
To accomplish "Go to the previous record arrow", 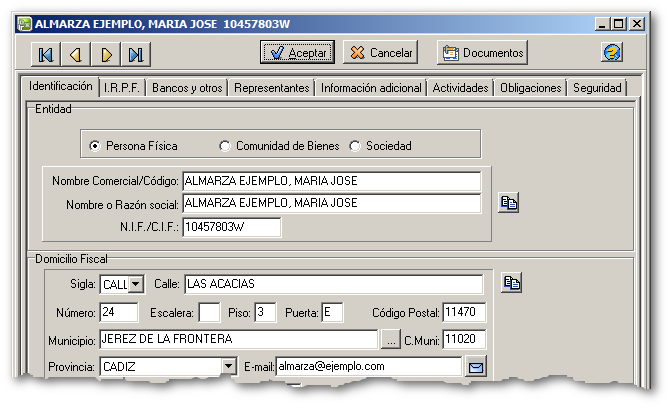I will [x=76, y=54].
